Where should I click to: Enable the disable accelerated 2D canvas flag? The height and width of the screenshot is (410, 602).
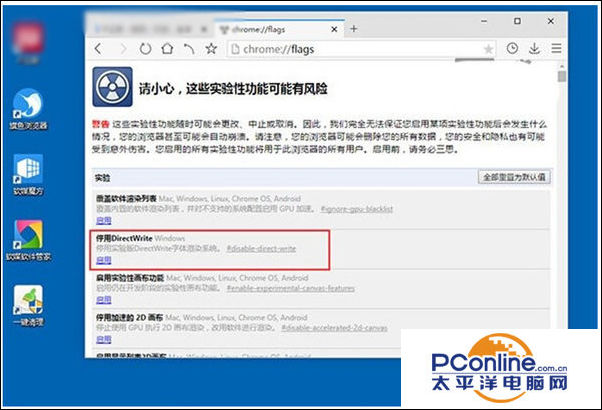(104, 339)
